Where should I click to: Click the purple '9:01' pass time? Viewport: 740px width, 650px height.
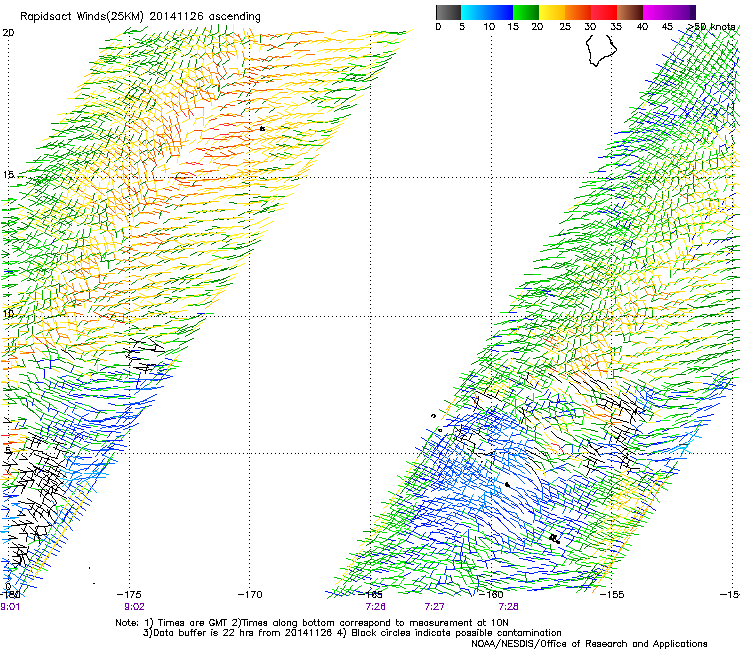[x=10, y=607]
